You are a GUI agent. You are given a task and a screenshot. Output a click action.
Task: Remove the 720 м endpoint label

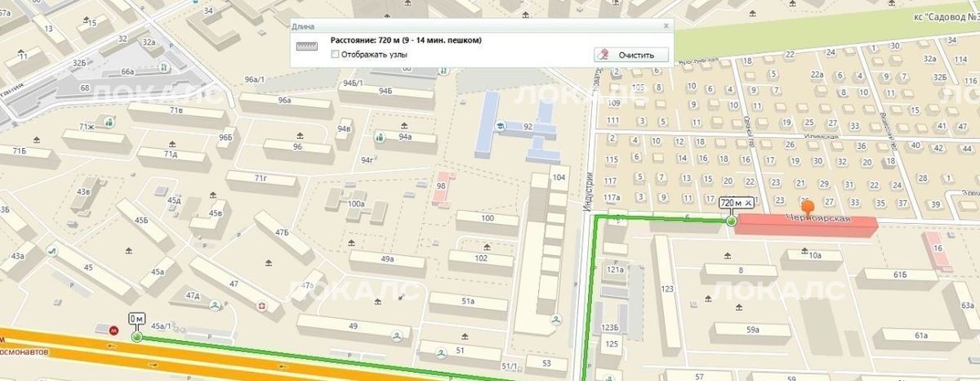click(748, 203)
